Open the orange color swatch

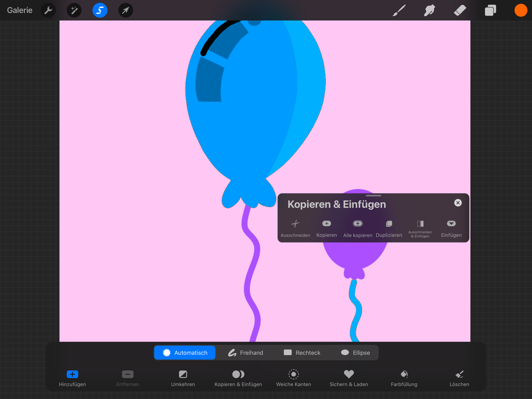(x=521, y=10)
